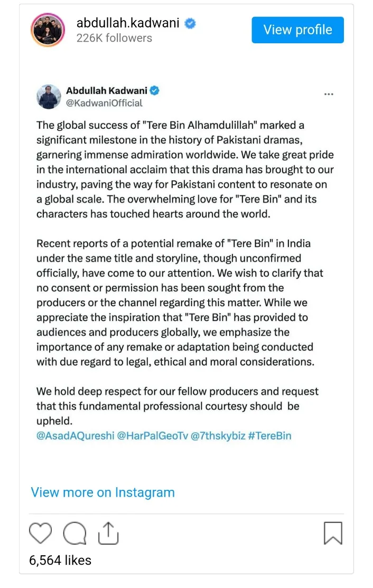The image size is (373, 588).
Task: Click the #TereBin hashtag
Action: click(270, 436)
